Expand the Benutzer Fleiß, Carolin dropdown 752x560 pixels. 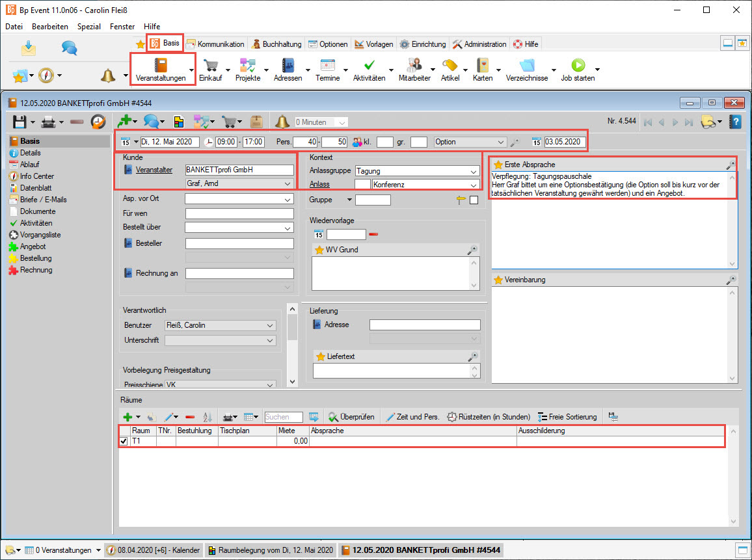pos(271,325)
